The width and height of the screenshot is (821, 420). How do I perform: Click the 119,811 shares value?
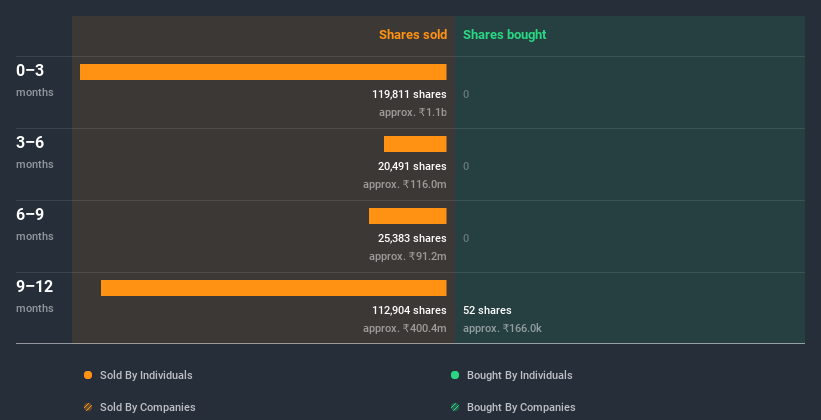(x=409, y=94)
